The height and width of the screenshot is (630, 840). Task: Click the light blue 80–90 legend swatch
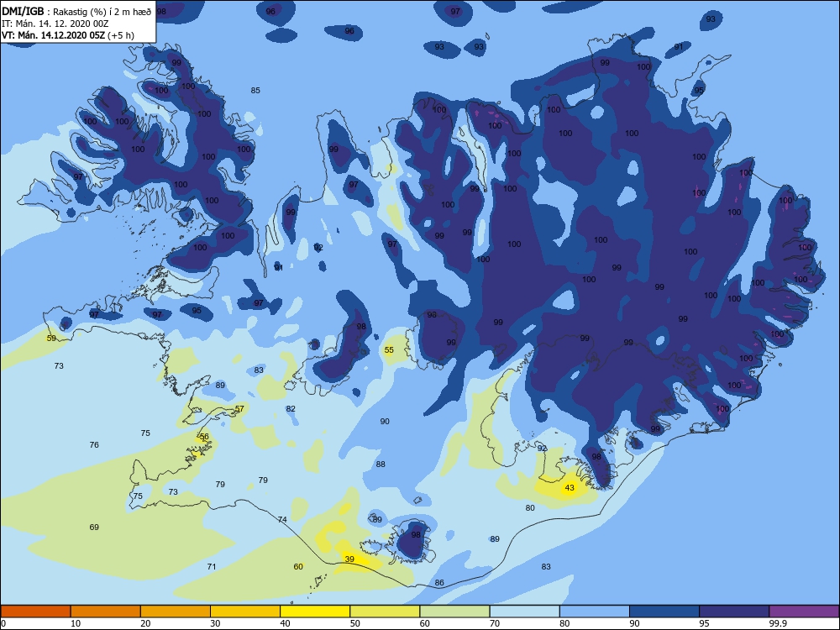[595, 612]
